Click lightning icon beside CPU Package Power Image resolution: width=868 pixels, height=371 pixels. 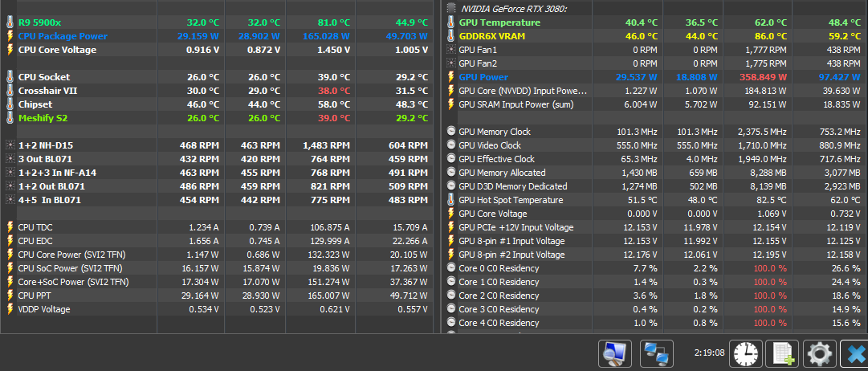tap(10, 36)
